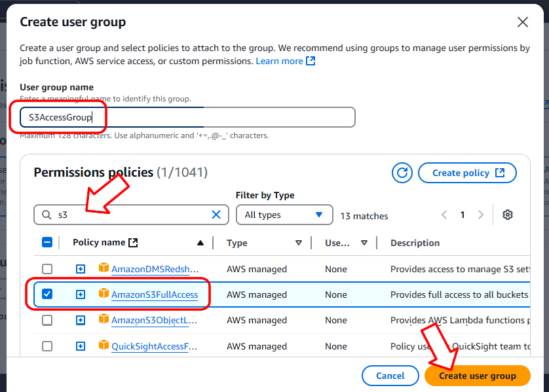This screenshot has height=392, width=549.
Task: Click the orange box icon for AmazonS3FullAccess
Action: 104,293
